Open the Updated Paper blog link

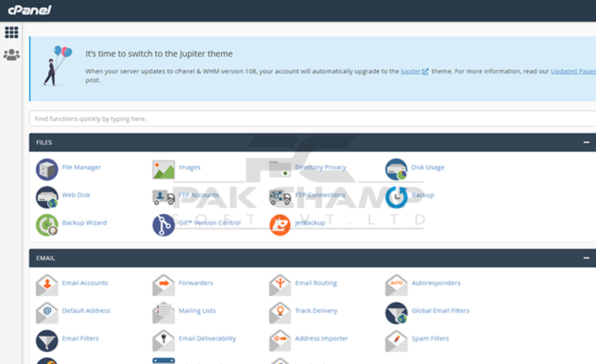(573, 71)
